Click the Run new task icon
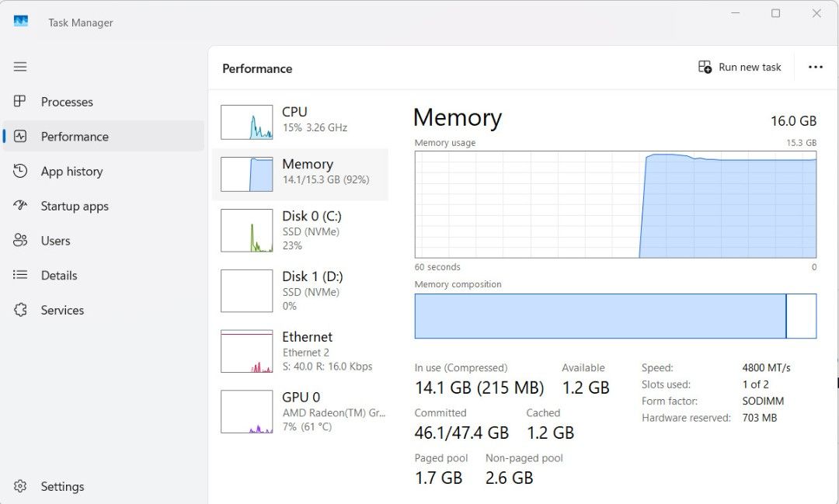This screenshot has width=839, height=504. tap(705, 67)
